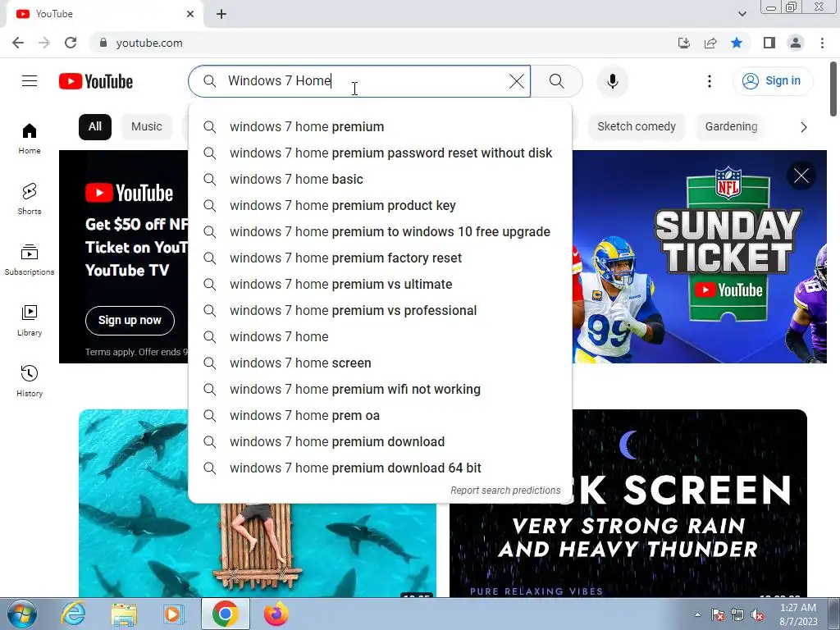
Task: Click Report search predictions link
Action: 505,491
